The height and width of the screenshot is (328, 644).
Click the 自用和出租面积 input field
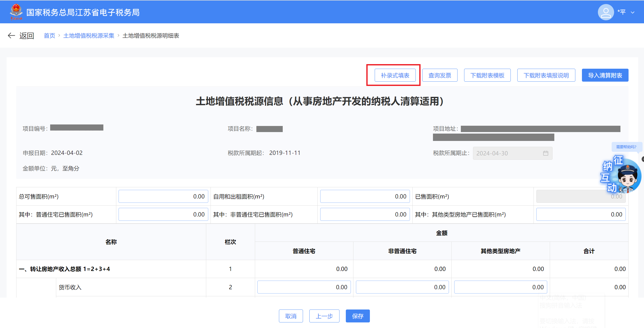[x=365, y=196]
